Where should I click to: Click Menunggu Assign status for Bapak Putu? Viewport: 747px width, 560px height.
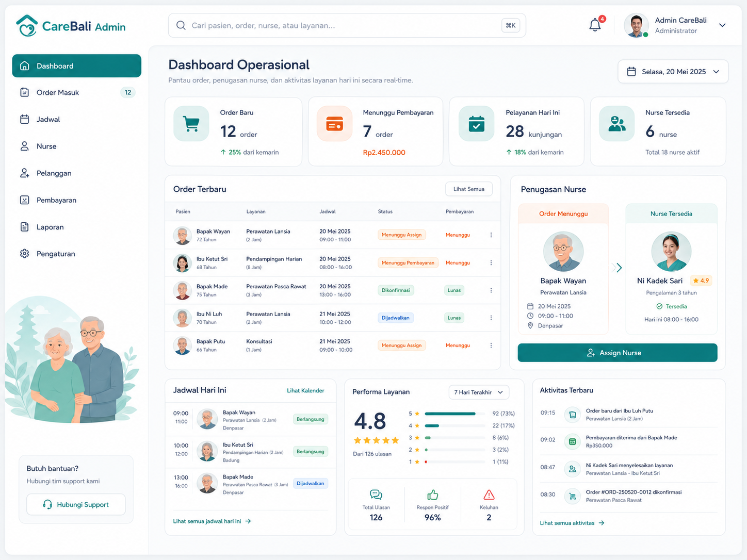[401, 345]
